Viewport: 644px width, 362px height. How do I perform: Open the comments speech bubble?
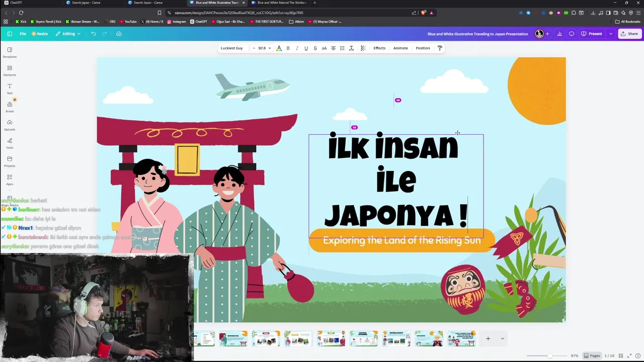pyautogui.click(x=572, y=34)
